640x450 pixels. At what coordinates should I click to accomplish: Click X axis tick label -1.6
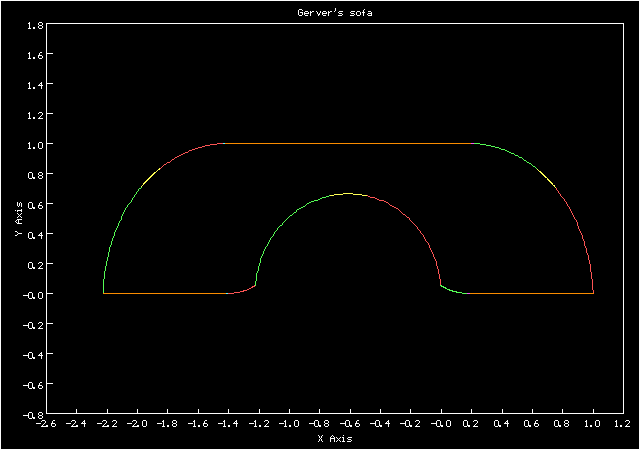pyautogui.click(x=198, y=424)
